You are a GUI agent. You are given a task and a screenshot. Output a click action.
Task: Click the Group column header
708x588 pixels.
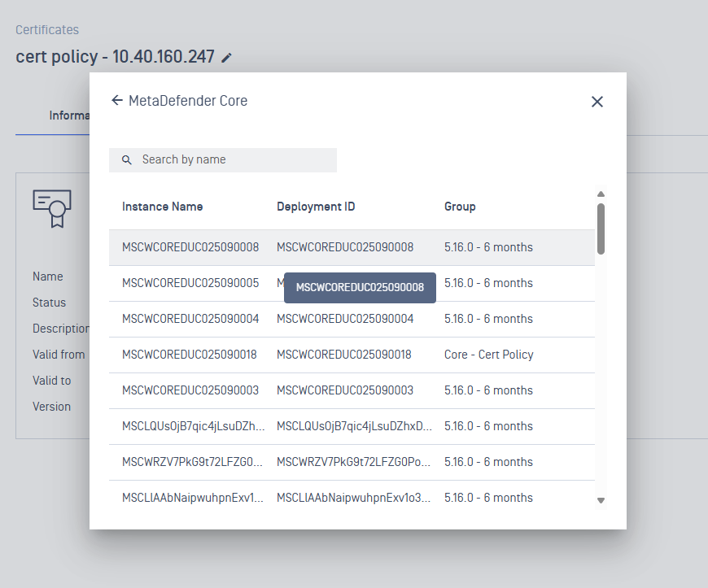click(460, 207)
